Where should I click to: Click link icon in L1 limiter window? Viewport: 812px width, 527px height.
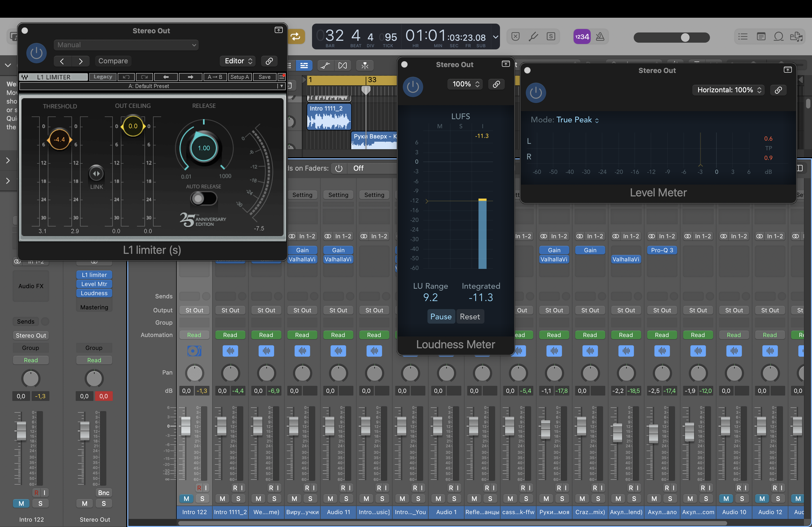pyautogui.click(x=269, y=61)
